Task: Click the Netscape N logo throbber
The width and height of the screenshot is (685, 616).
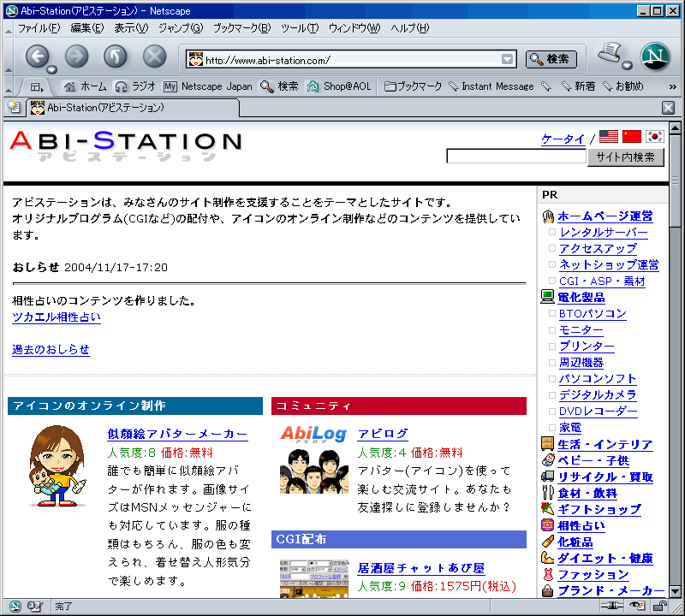Action: tap(655, 56)
